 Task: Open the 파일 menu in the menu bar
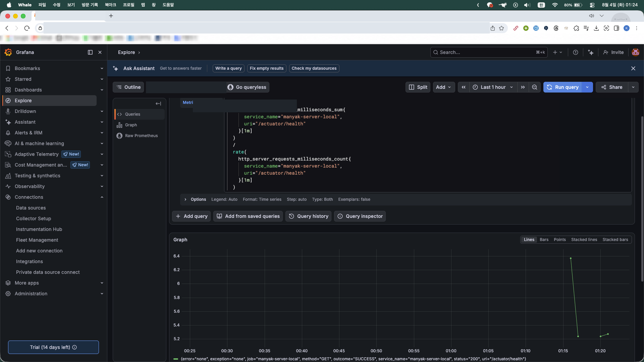click(42, 5)
